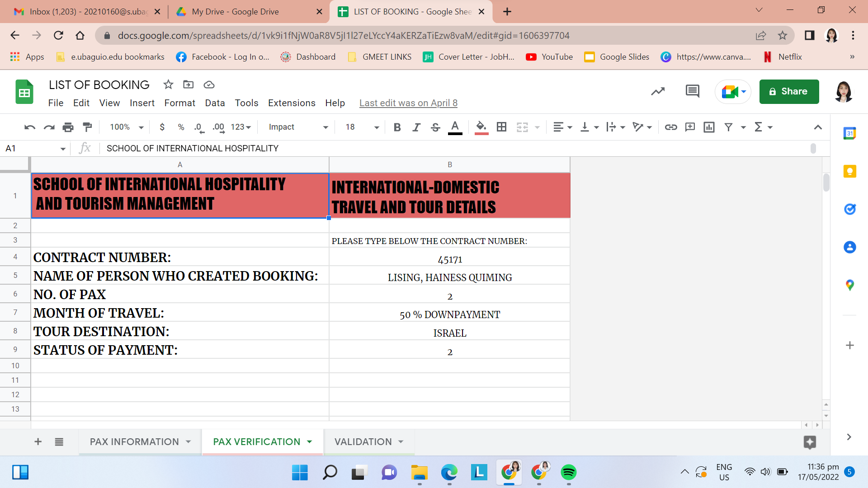The width and height of the screenshot is (868, 488).
Task: Open the Extensions menu
Action: [292, 103]
